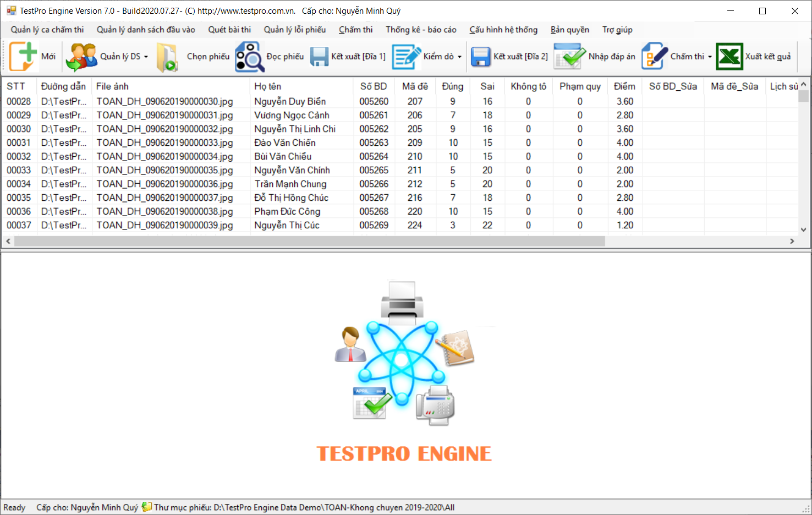Open the Kiểm dò dropdown arrow
The height and width of the screenshot is (515, 812).
459,57
